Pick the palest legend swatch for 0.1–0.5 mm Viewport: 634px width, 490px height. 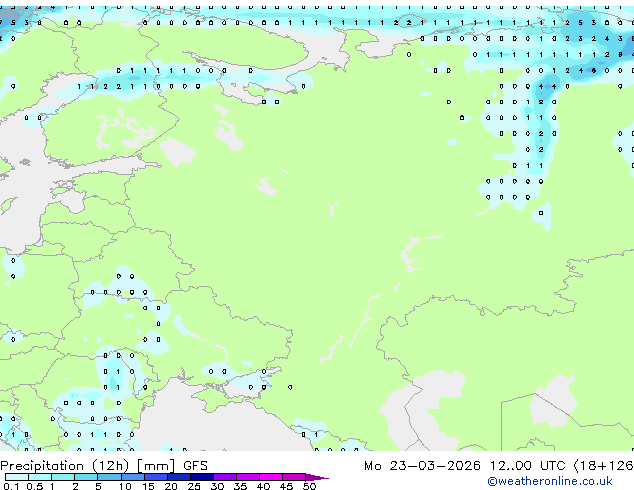coord(17,477)
